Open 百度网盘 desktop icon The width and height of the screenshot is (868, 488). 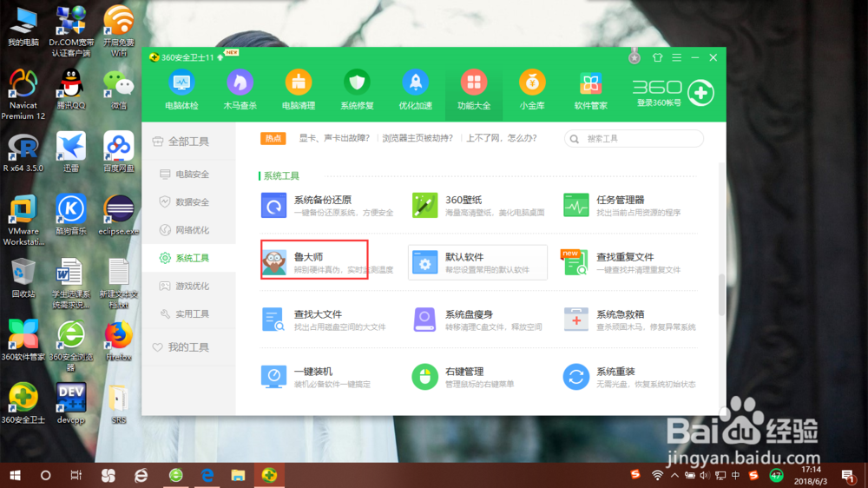pyautogui.click(x=118, y=152)
